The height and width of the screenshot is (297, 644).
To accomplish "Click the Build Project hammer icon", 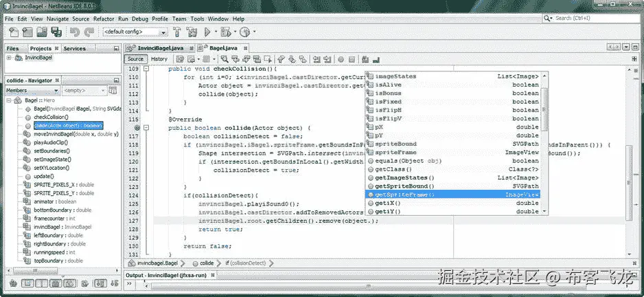I will coord(177,32).
